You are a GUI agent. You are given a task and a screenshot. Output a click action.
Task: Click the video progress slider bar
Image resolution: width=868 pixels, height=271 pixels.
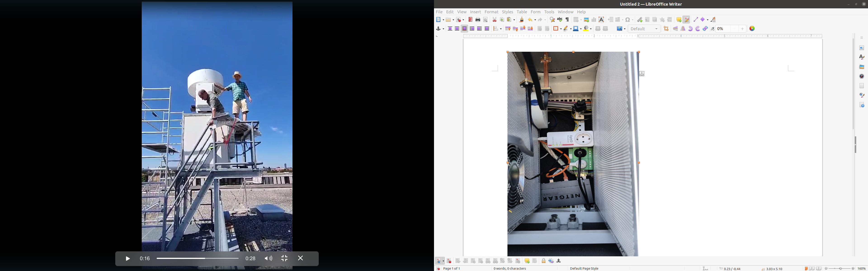click(198, 259)
